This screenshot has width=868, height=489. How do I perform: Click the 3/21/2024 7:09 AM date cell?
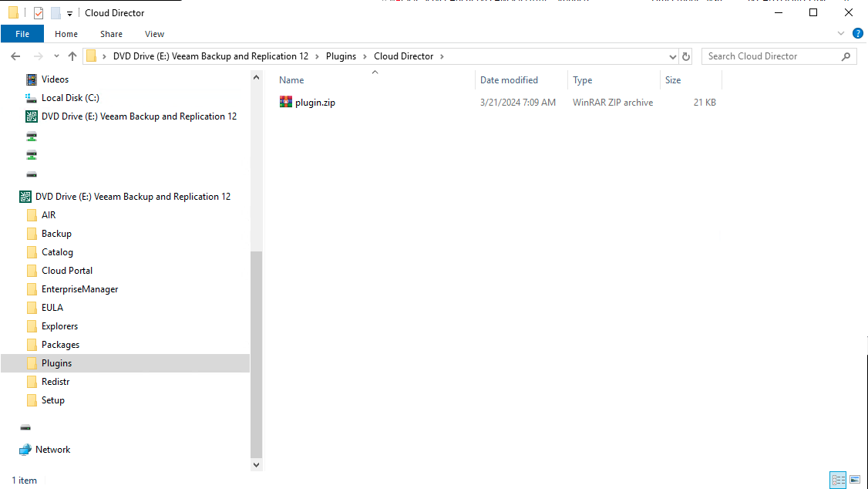click(517, 103)
